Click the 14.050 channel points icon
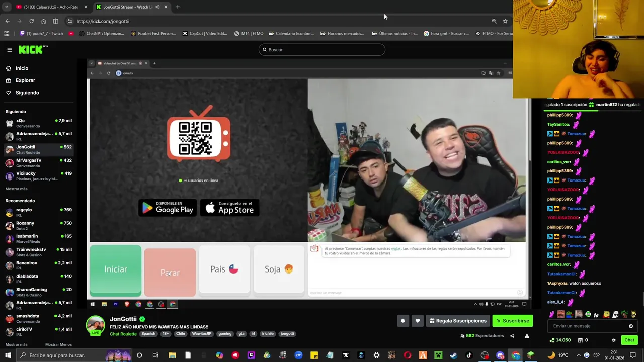Viewport: 644px width, 362px height. [x=560, y=340]
